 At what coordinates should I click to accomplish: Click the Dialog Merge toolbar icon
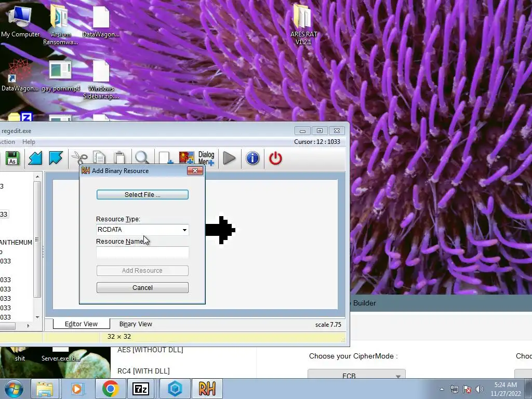coord(206,158)
